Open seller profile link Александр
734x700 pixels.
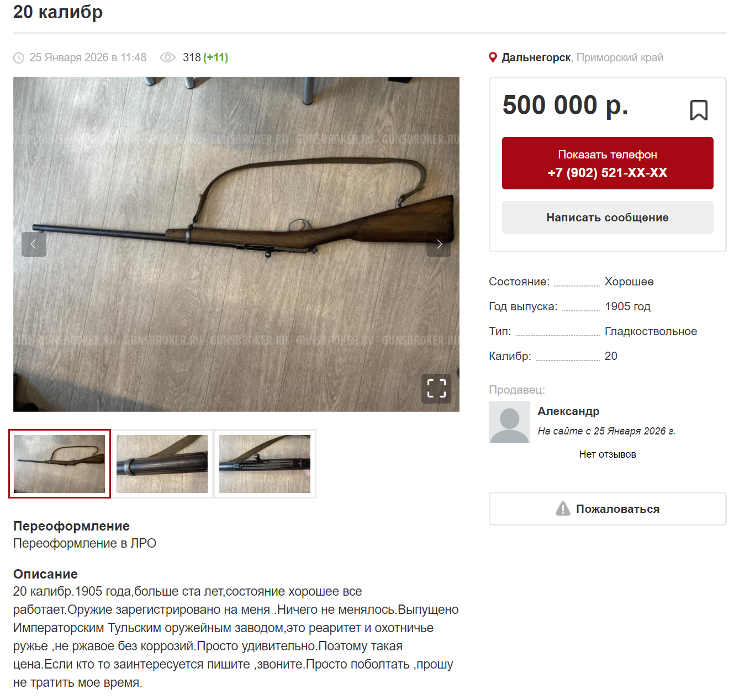pyautogui.click(x=568, y=411)
